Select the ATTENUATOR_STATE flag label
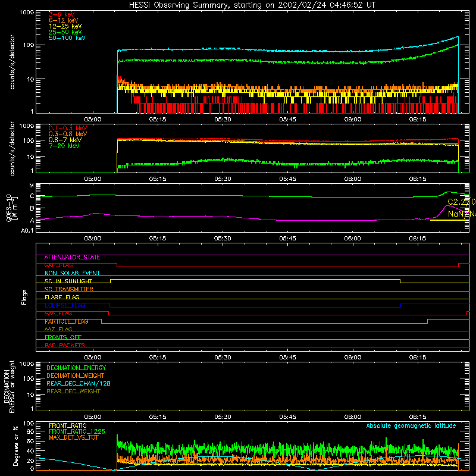 pos(72,258)
